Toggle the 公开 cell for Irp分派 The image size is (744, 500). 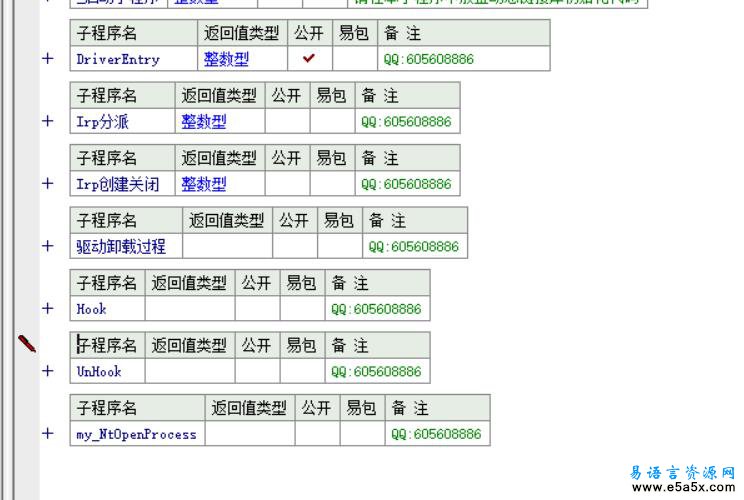click(x=287, y=122)
